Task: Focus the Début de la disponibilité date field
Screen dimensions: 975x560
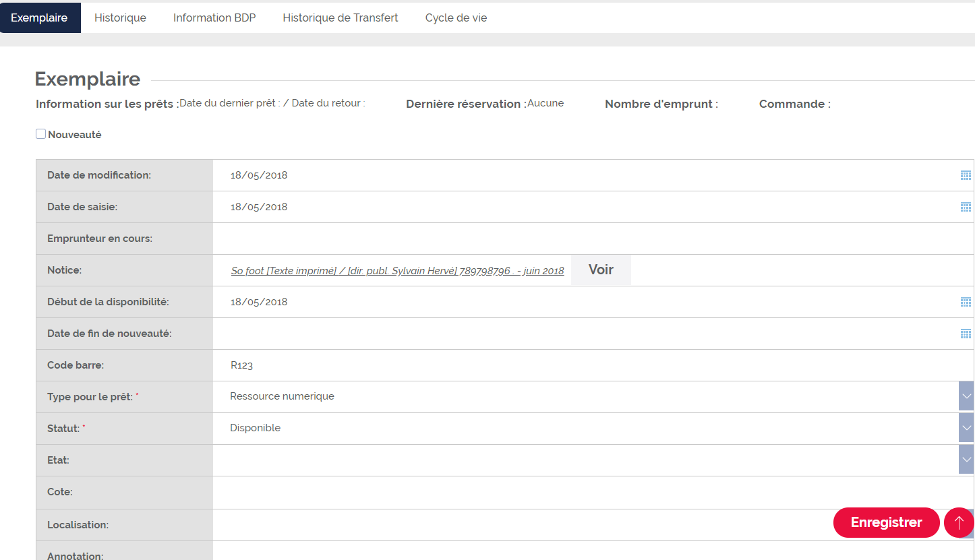Action: pyautogui.click(x=585, y=302)
